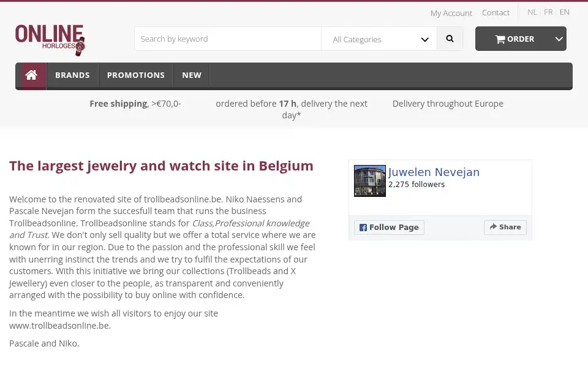Click the ordered before 17 h text

point(292,109)
